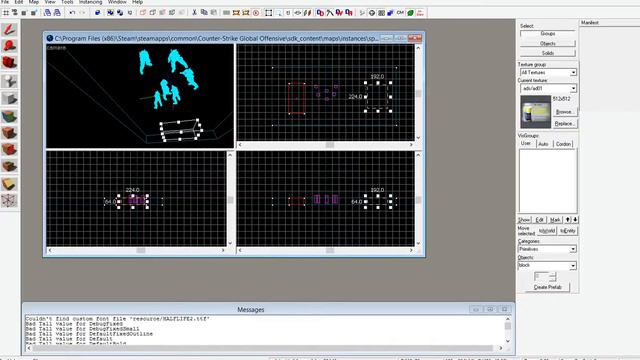
Task: Select the Entity tool
Action: 9,81
